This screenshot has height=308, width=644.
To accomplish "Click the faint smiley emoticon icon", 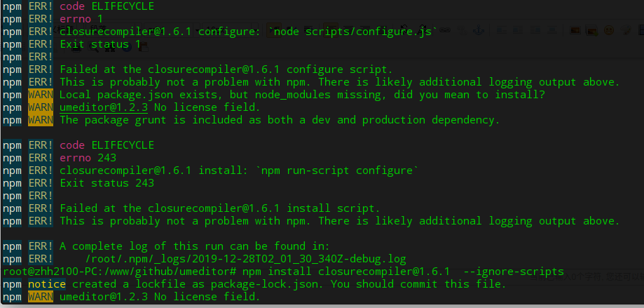I will click(x=608, y=31).
